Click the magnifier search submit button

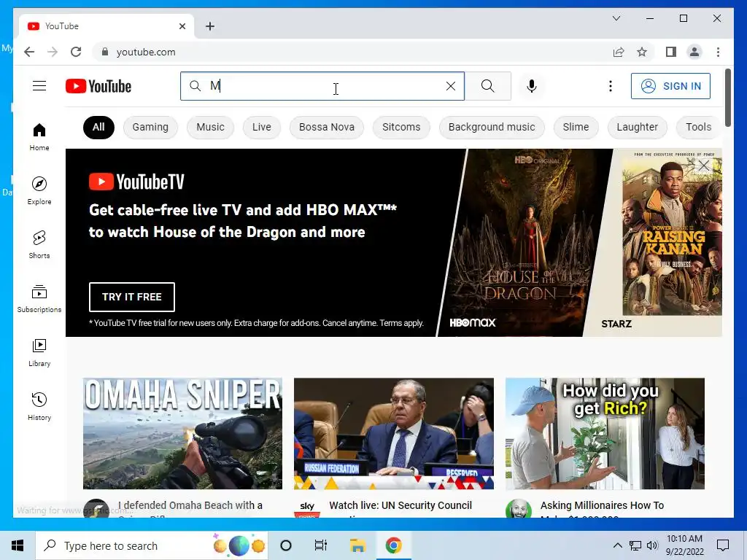coord(487,86)
